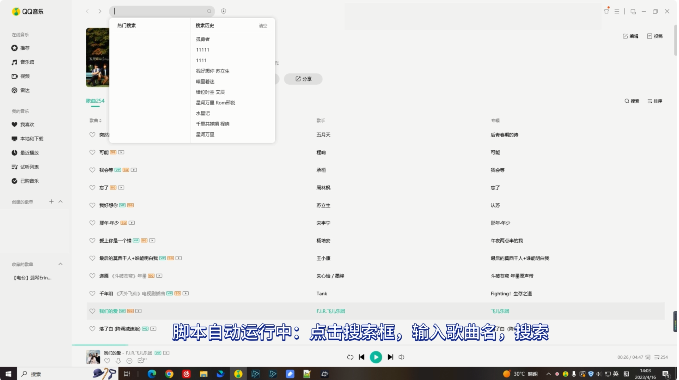Open the main menu hamburger icon

[617, 11]
